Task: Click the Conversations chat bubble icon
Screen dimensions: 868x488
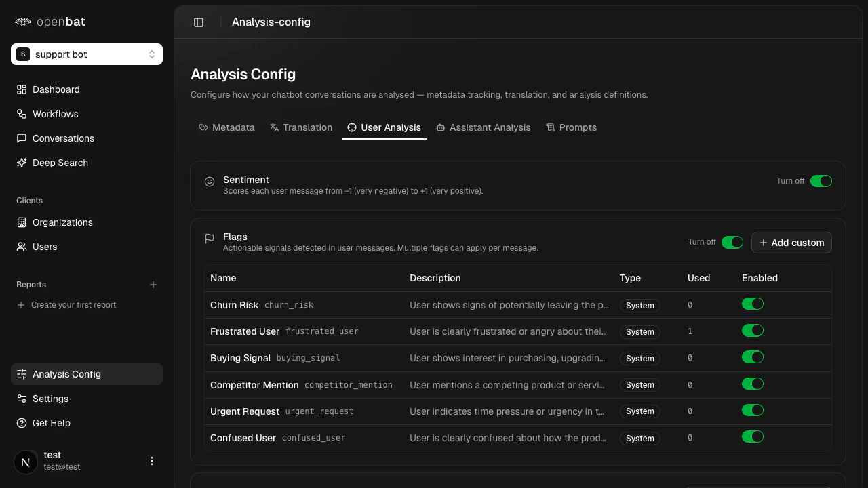Action: click(20, 138)
